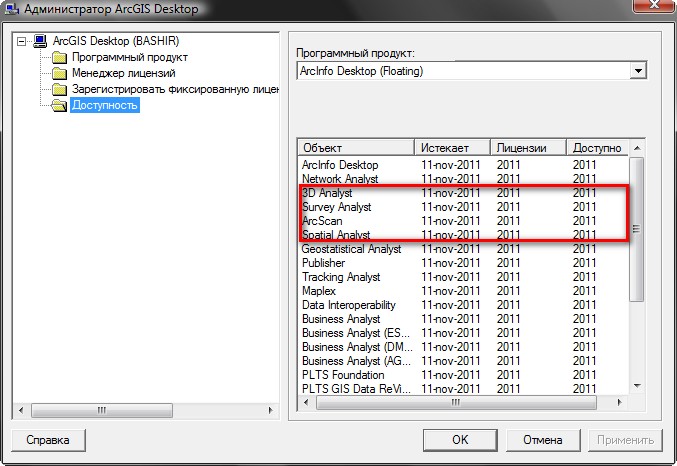Select the Business Analyst (AG... row
The width and height of the screenshot is (677, 466).
tap(464, 361)
